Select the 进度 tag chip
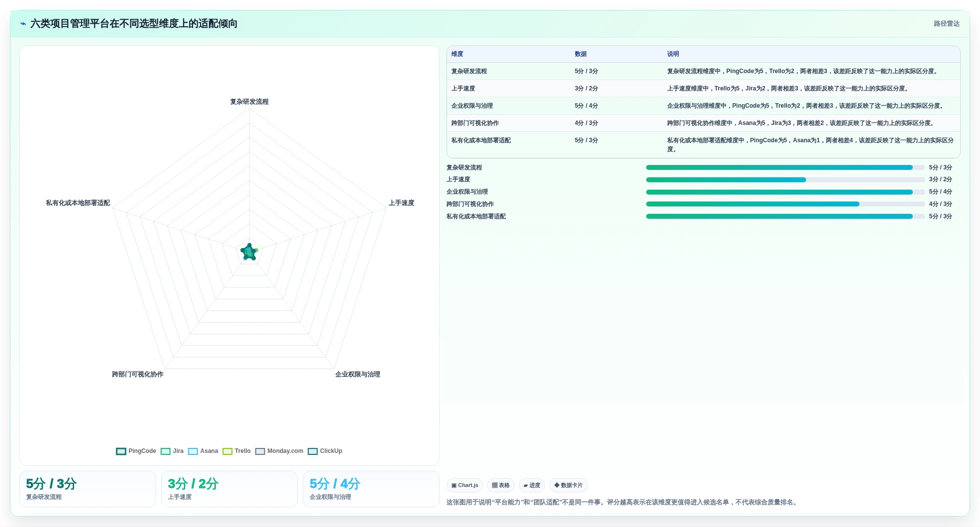This screenshot has height=527, width=980. 531,486
